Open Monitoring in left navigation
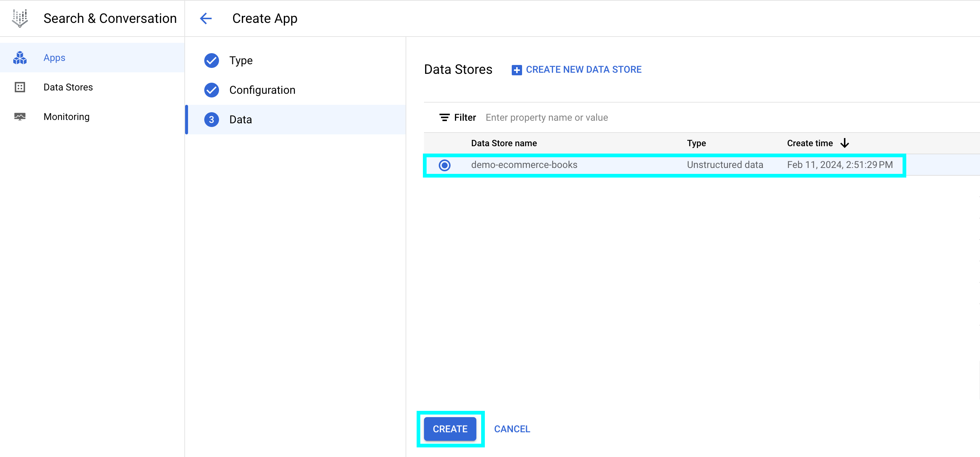Image resolution: width=980 pixels, height=457 pixels. tap(67, 117)
